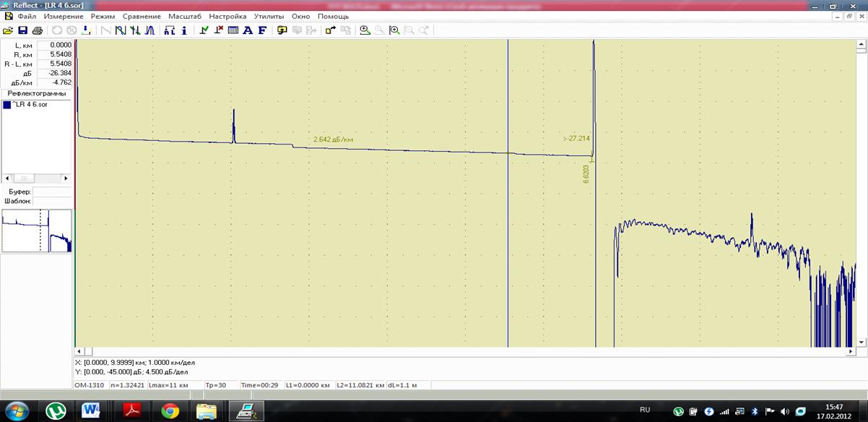This screenshot has height=422, width=868.
Task: Print the trace using the printer icon
Action: pyautogui.click(x=37, y=30)
